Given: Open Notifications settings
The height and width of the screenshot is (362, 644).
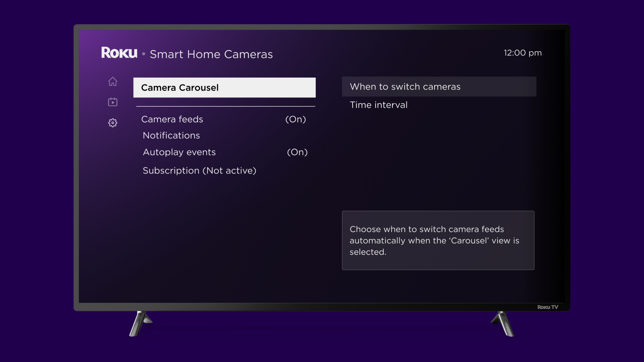Looking at the screenshot, I should [x=171, y=136].
